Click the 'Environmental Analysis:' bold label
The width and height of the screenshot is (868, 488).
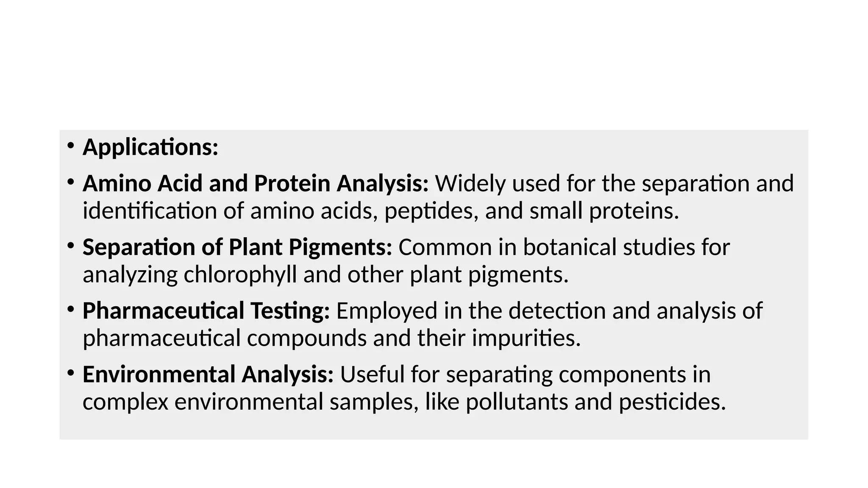[208, 374]
